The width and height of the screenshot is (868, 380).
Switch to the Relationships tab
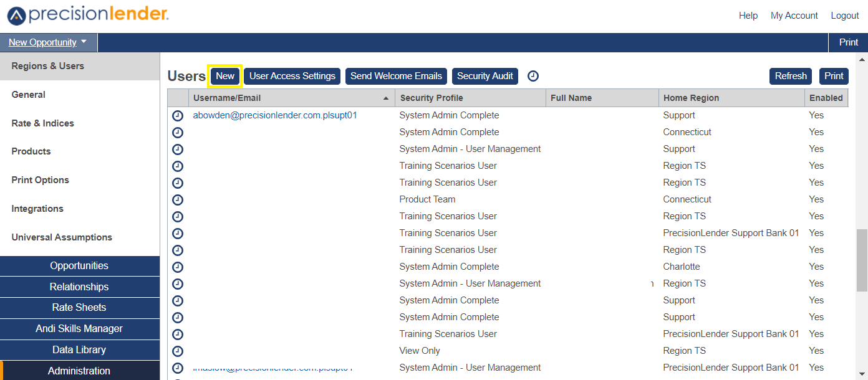[x=80, y=287]
